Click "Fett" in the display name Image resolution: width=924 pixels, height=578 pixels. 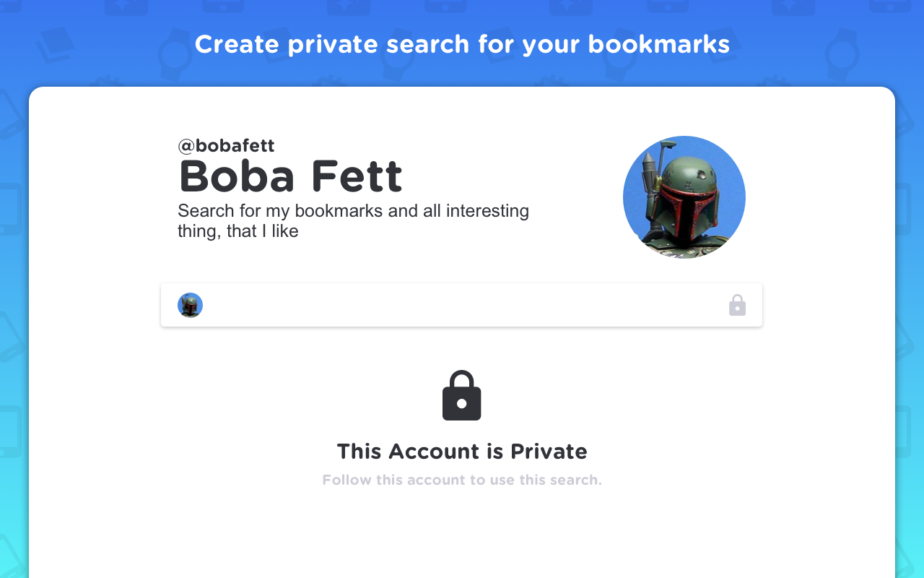point(357,177)
